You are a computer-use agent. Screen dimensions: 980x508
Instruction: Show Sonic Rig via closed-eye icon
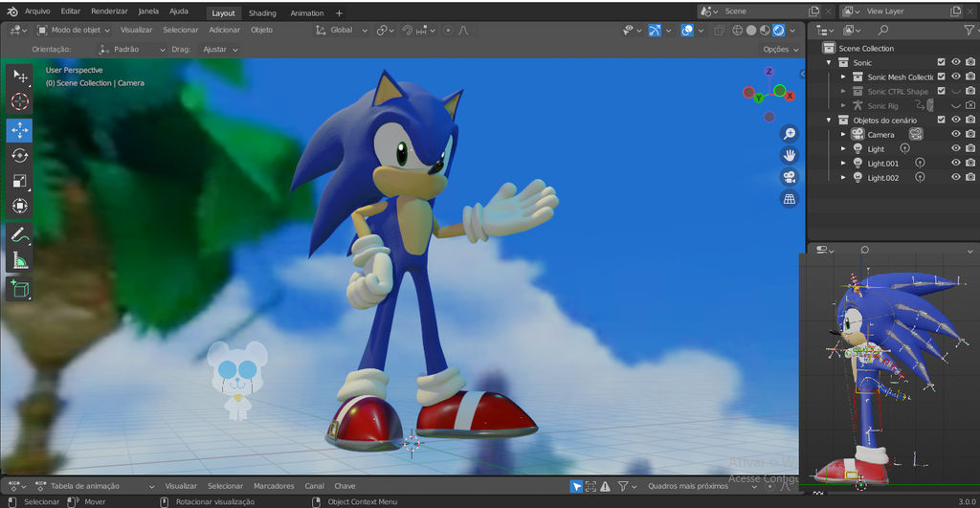coord(956,105)
